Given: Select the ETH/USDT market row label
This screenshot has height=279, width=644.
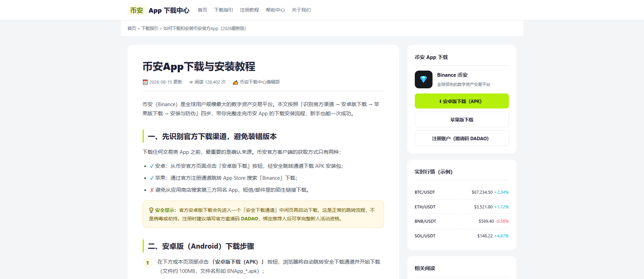Looking at the screenshot, I should 425,207.
